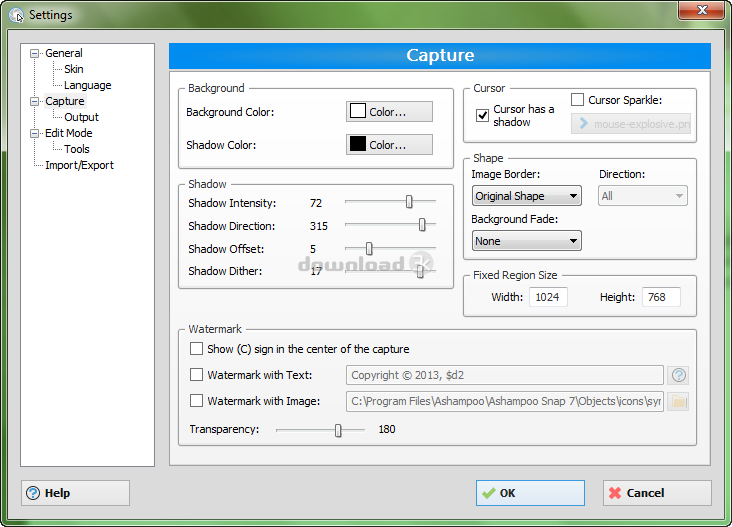This screenshot has height=527, width=732.
Task: Select Import/Export in the settings tree
Action: pyautogui.click(x=79, y=165)
